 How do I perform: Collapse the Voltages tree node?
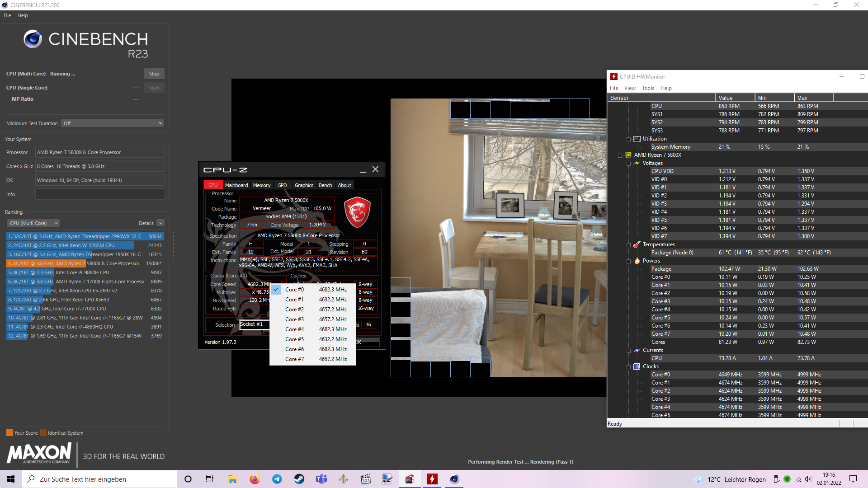[629, 164]
